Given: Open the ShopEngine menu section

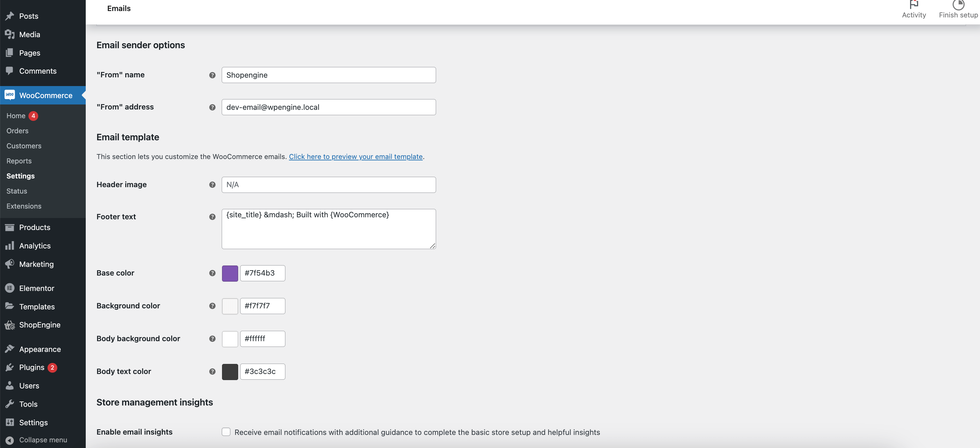Looking at the screenshot, I should click(x=40, y=325).
